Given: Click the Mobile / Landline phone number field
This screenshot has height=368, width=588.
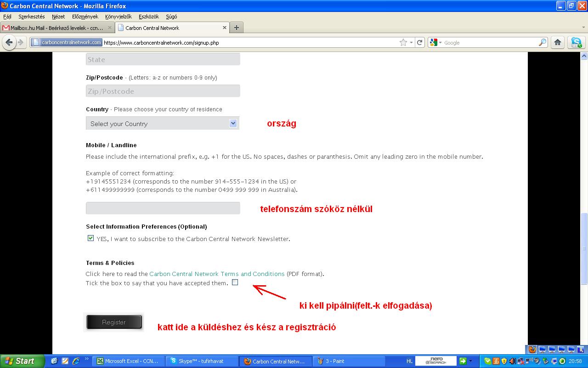Looking at the screenshot, I should point(163,208).
